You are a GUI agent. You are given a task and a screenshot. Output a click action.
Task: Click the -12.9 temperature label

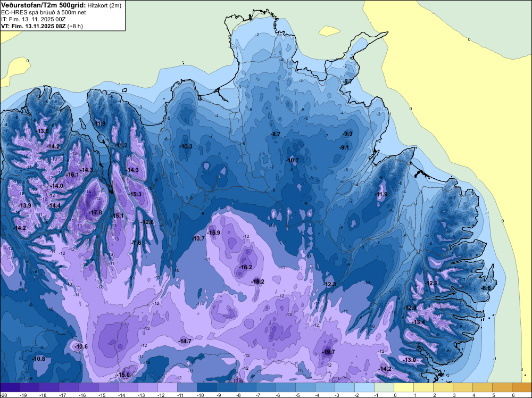[410, 308]
